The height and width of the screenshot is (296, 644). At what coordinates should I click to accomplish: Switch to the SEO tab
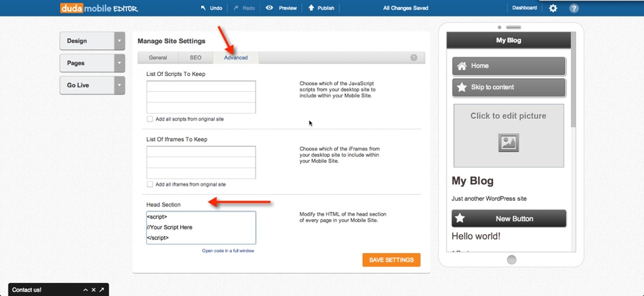(x=195, y=57)
